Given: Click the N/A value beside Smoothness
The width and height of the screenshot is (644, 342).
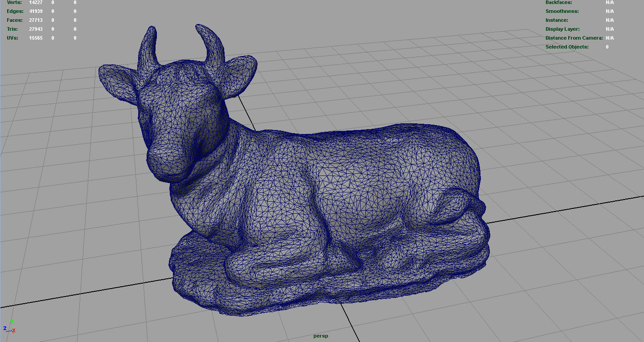Looking at the screenshot, I should point(610,11).
